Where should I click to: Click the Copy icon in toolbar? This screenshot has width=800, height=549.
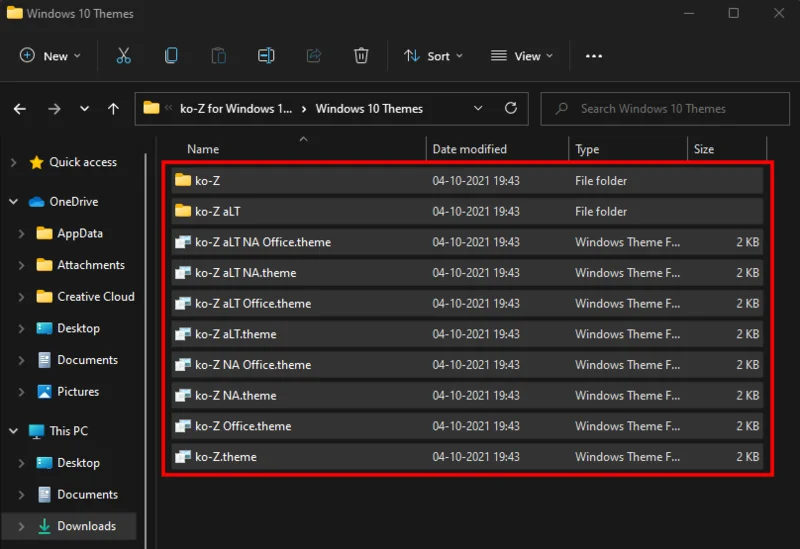[x=171, y=56]
